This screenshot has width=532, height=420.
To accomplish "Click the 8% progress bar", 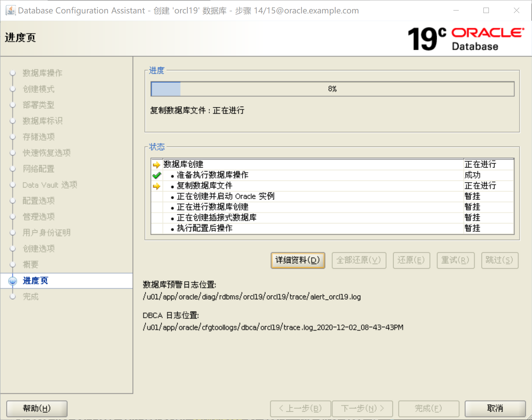I will tap(332, 89).
